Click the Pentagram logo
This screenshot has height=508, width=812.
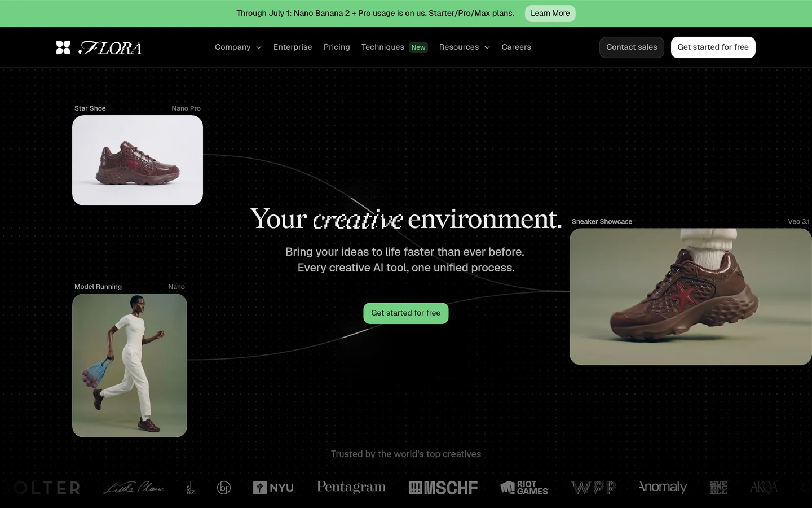pyautogui.click(x=351, y=487)
